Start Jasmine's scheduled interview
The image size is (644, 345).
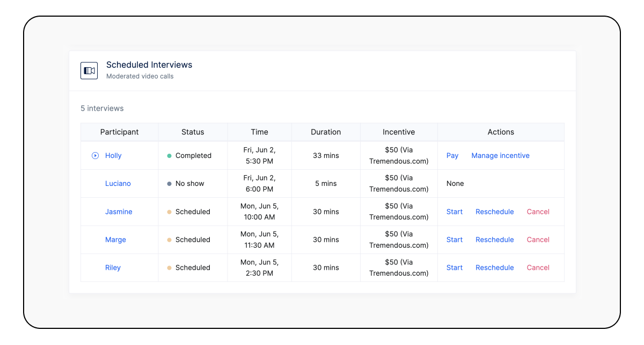pyautogui.click(x=455, y=212)
